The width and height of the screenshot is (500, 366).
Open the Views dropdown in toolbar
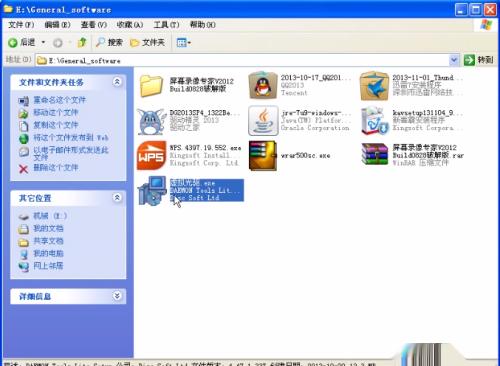click(183, 43)
